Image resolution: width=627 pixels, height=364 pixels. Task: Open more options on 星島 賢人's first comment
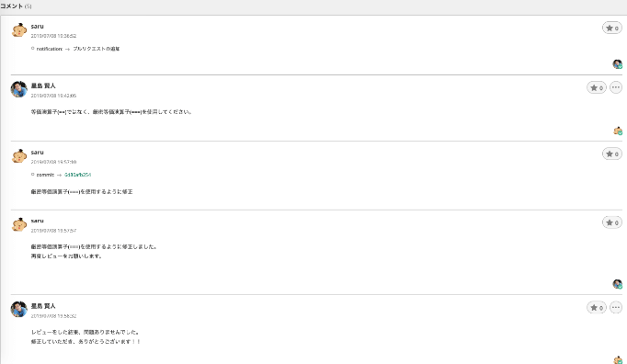[616, 87]
